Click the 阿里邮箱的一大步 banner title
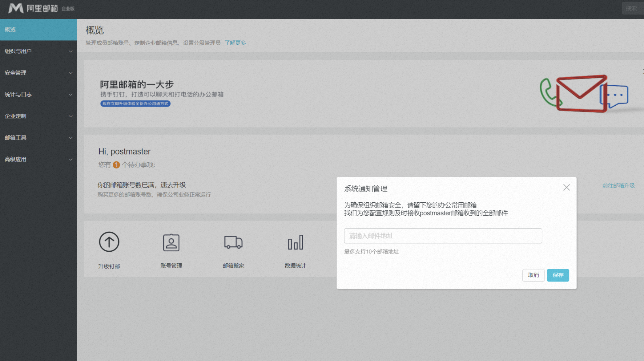 pyautogui.click(x=137, y=84)
